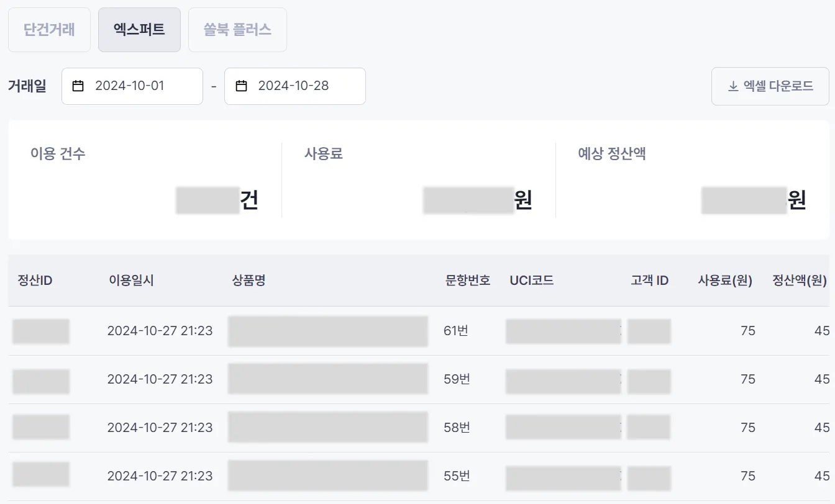This screenshot has height=504, width=835.
Task: Click the 정산액(원) column header
Action: 799,281
